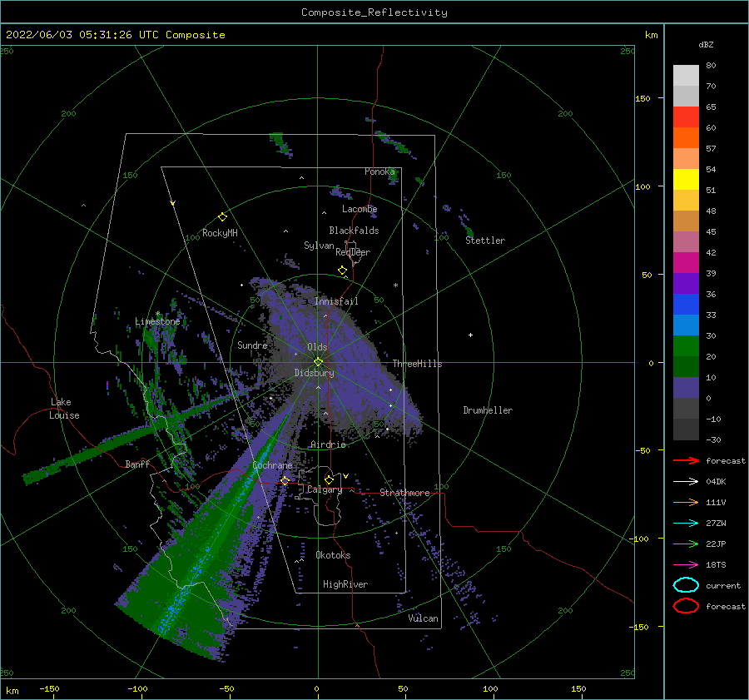Click the -150 tick on the bottom axis
The height and width of the screenshot is (700, 749).
coord(49,688)
